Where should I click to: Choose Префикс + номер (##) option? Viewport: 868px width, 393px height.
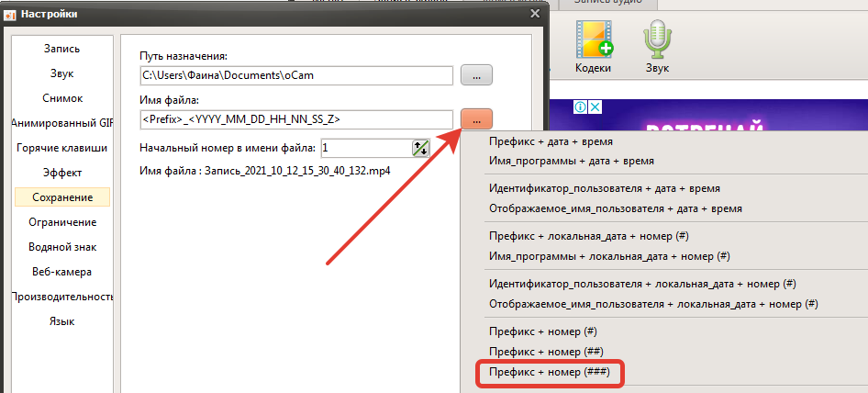point(546,352)
